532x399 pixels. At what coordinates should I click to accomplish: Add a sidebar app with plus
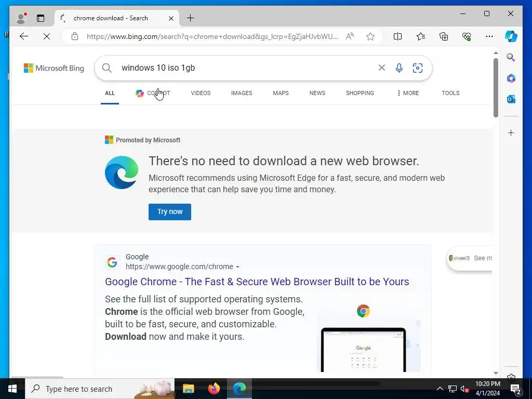click(x=511, y=132)
